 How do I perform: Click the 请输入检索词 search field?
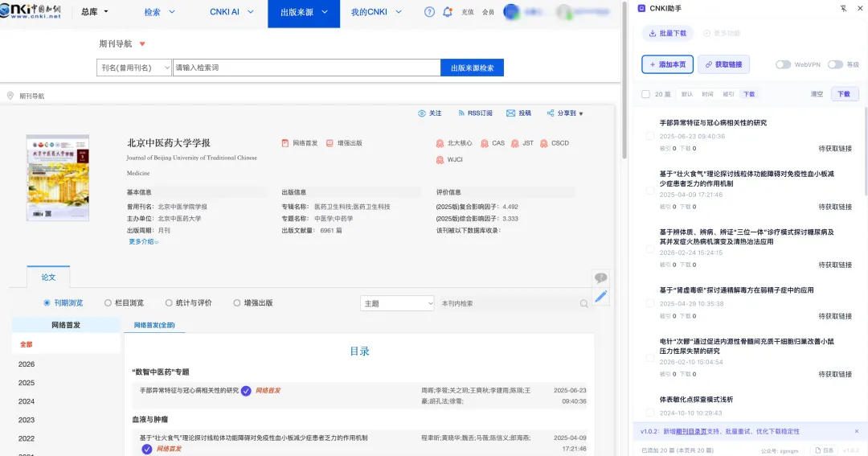307,68
